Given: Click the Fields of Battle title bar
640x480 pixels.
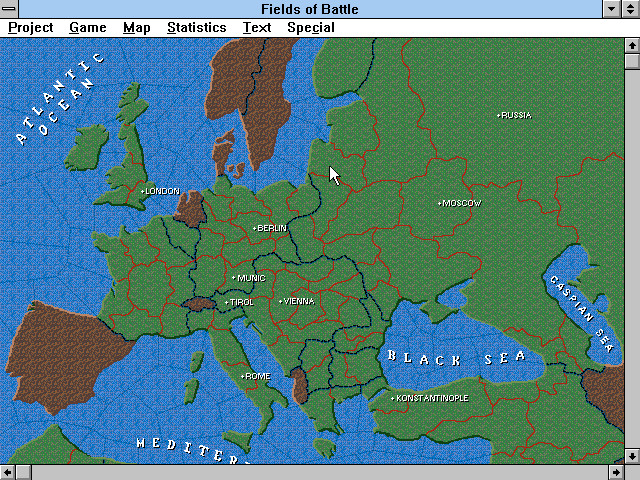Looking at the screenshot, I should point(310,9).
